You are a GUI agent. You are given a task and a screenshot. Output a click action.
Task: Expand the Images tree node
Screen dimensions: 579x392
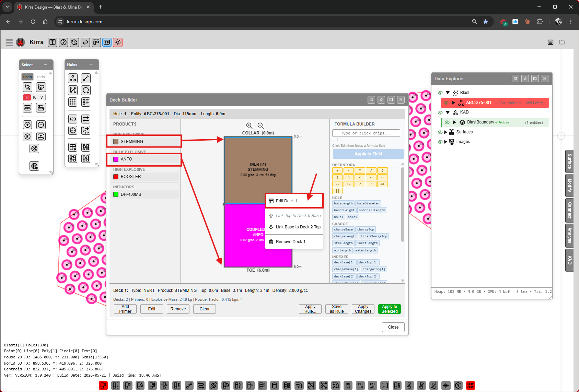tap(445, 142)
